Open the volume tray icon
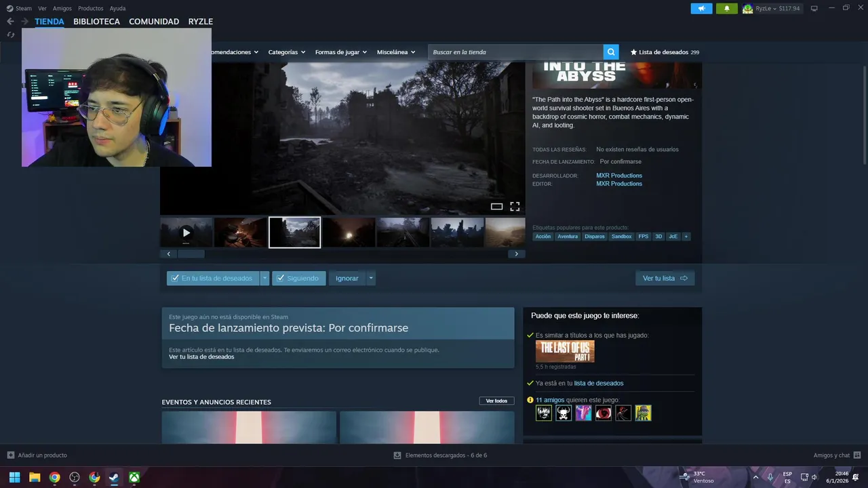Image resolution: width=868 pixels, height=488 pixels. [814, 477]
